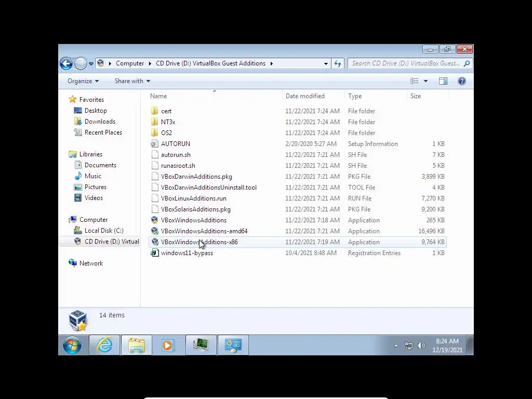Expand arrow after CD Drive breadcrumb
Viewport: 532px width, 399px height.
[271, 63]
